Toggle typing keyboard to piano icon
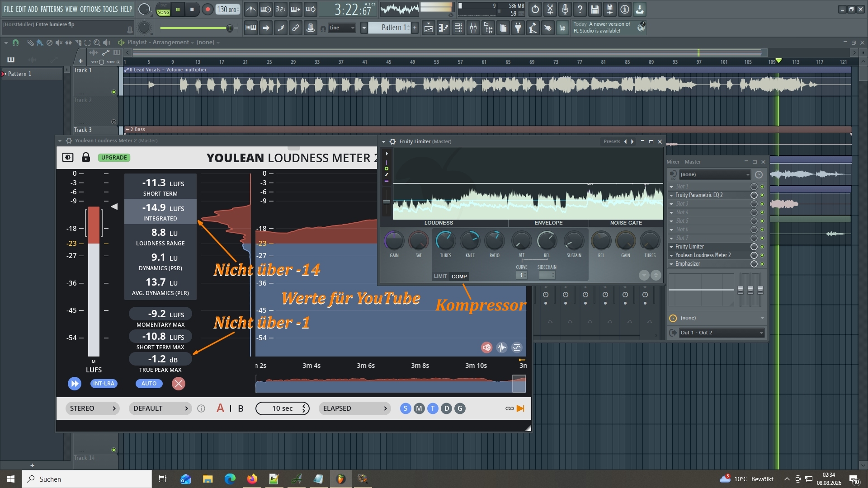This screenshot has width=868, height=488. 251,28
